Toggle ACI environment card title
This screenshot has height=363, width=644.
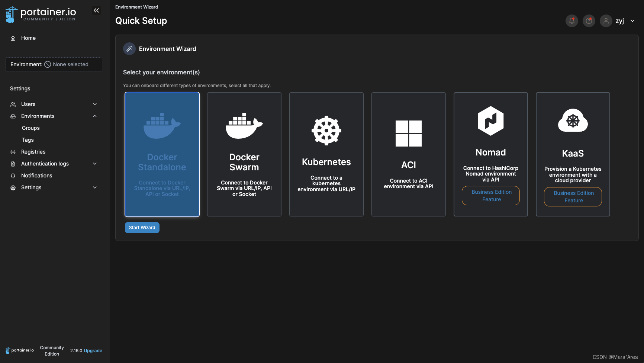tap(409, 165)
